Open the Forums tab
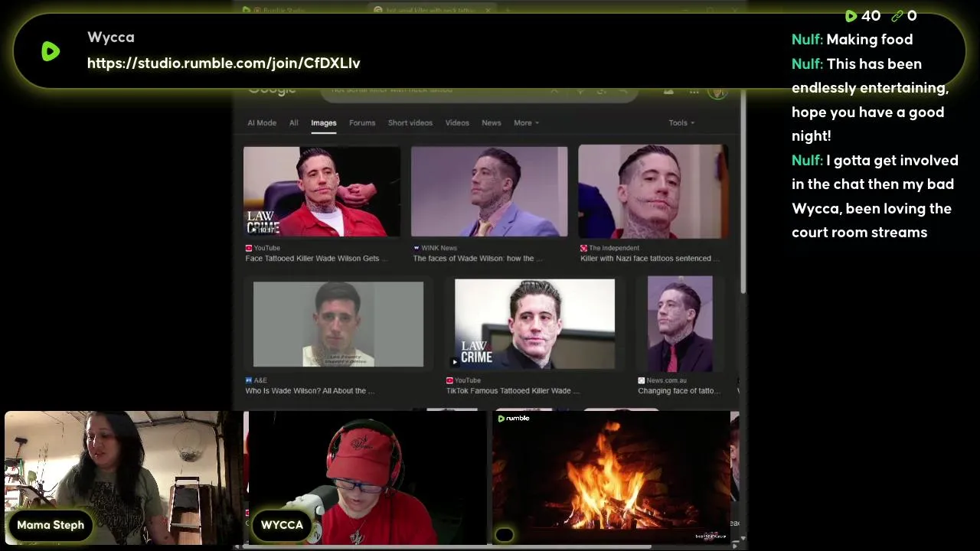Viewport: 980px width, 551px height. (362, 122)
